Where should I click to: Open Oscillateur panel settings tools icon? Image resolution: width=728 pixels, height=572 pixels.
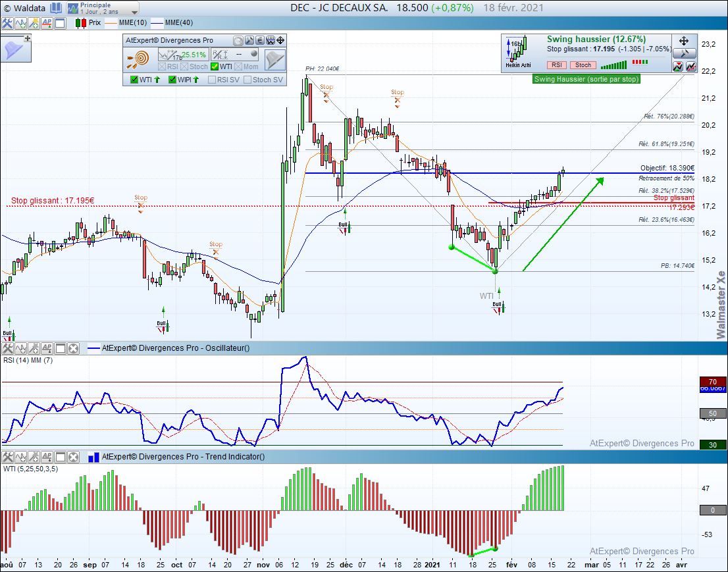(7, 348)
